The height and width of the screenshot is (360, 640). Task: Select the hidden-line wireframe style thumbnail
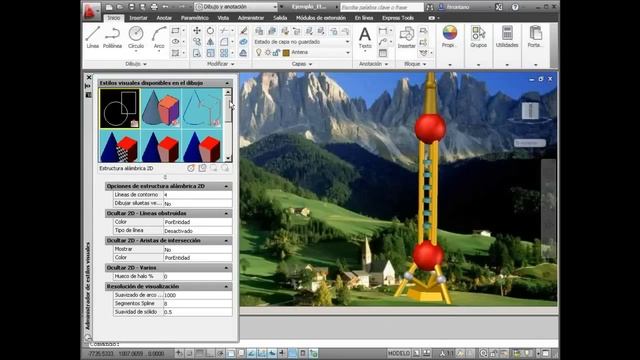pyautogui.click(x=202, y=109)
